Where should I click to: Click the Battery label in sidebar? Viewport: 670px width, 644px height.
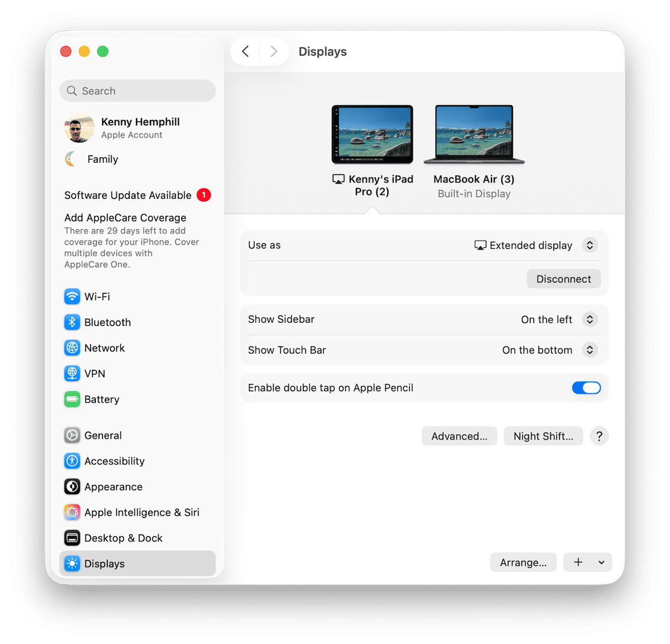[102, 399]
